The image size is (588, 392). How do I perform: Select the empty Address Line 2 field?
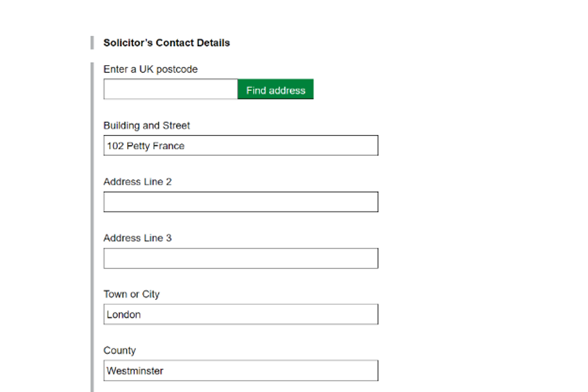coord(241,202)
